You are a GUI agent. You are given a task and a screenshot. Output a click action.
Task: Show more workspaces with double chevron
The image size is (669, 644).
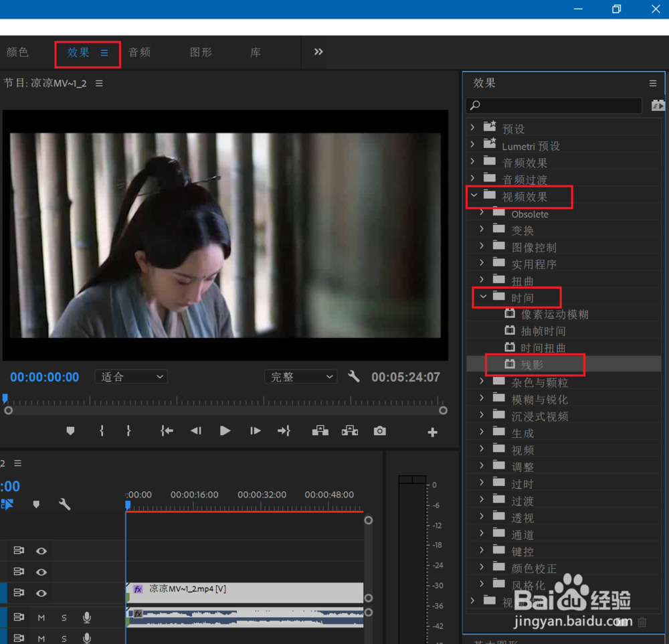[318, 52]
